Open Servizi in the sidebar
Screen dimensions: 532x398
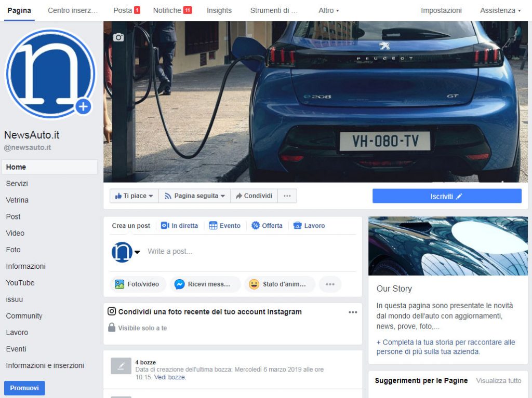[x=17, y=184]
